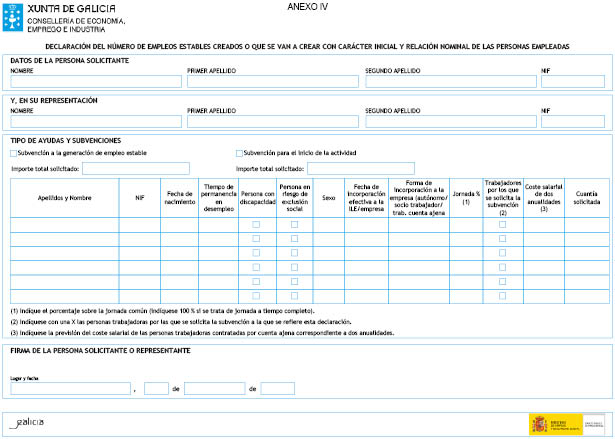Click the applicant's Segundo Apellido field
615x439 pixels.
coord(450,82)
